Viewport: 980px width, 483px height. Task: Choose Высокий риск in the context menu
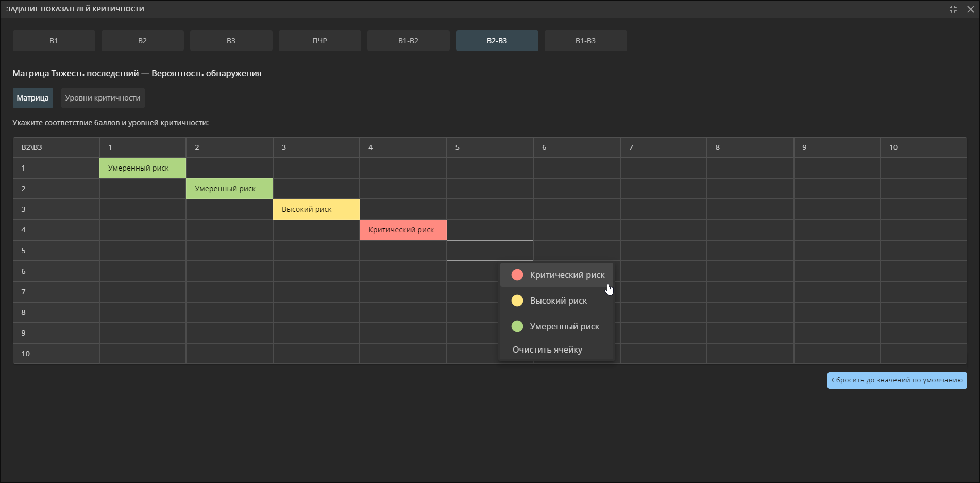tap(557, 301)
